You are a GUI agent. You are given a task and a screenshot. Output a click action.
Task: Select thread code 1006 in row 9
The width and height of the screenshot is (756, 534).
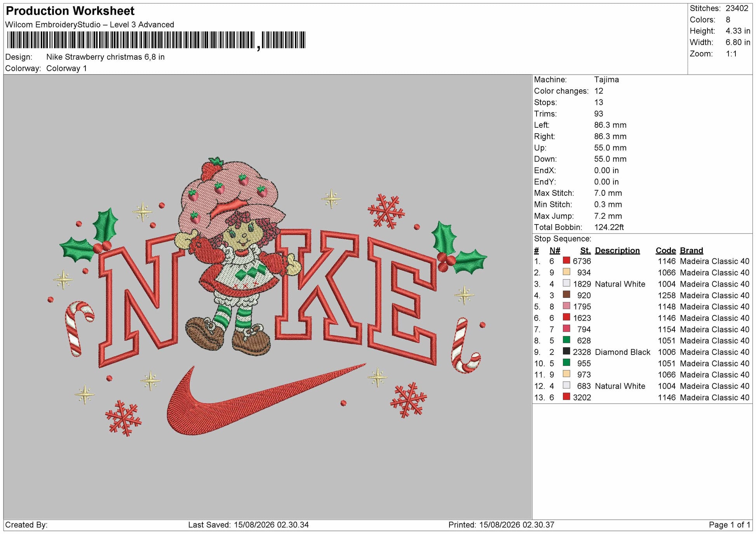[x=667, y=352]
